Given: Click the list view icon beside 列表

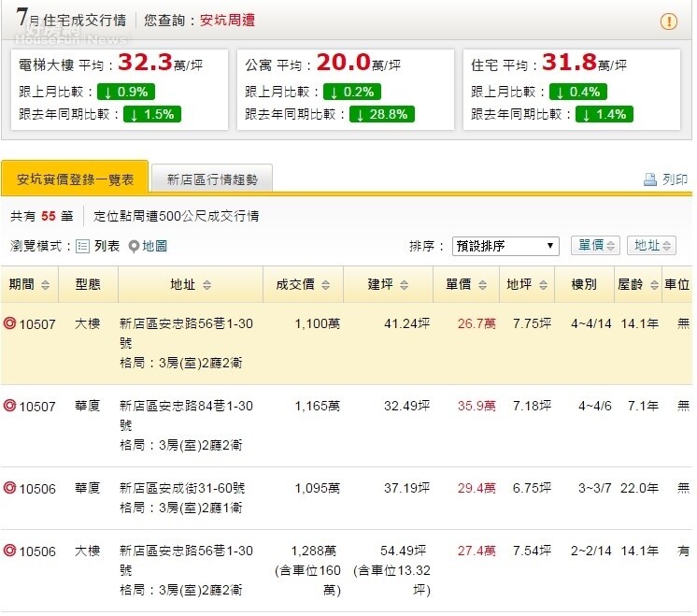Looking at the screenshot, I should 82,246.
